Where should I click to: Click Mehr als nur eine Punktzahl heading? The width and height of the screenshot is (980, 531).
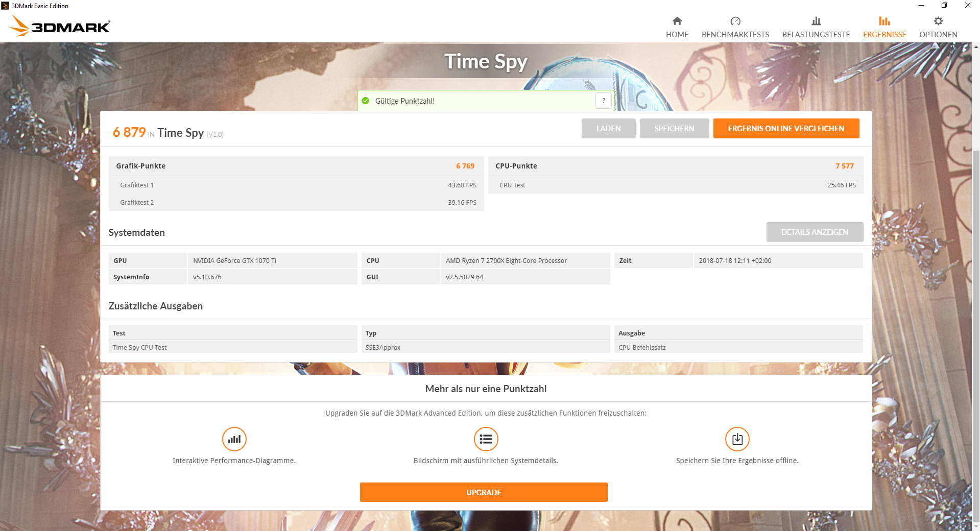[x=486, y=389]
